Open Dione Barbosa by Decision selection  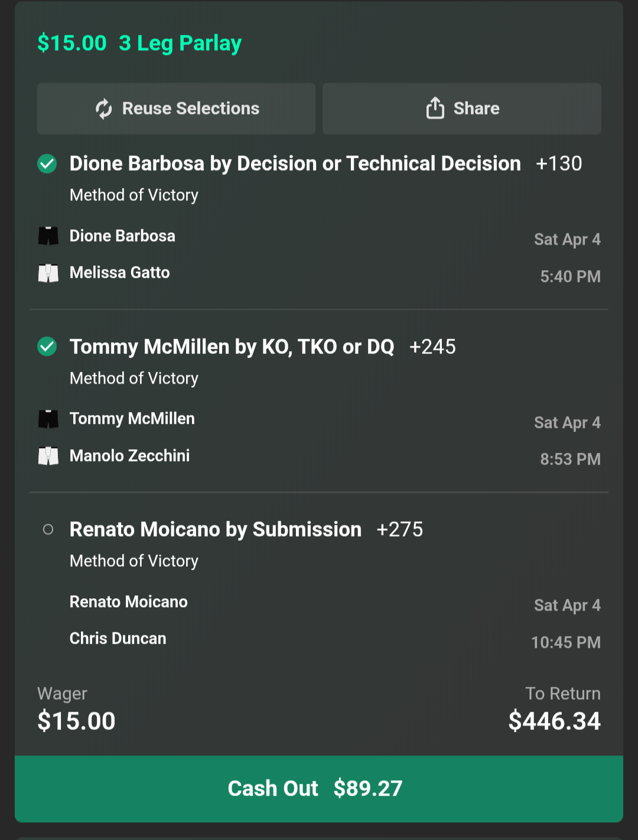295,164
